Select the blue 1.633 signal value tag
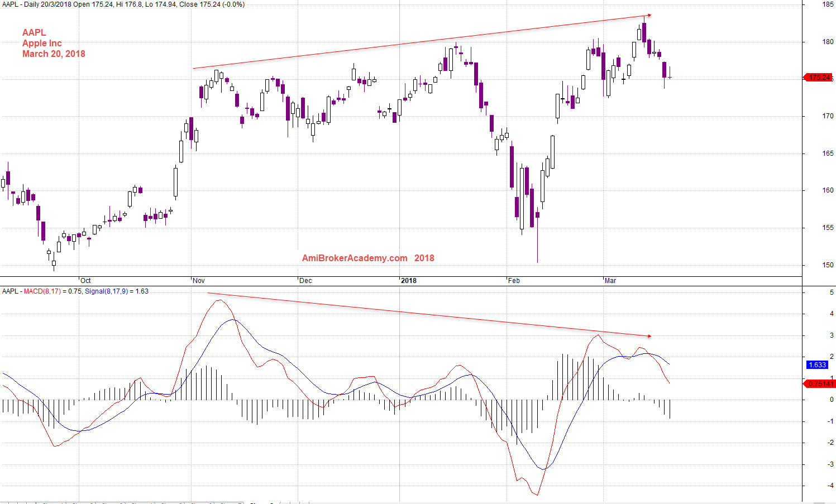 (816, 365)
